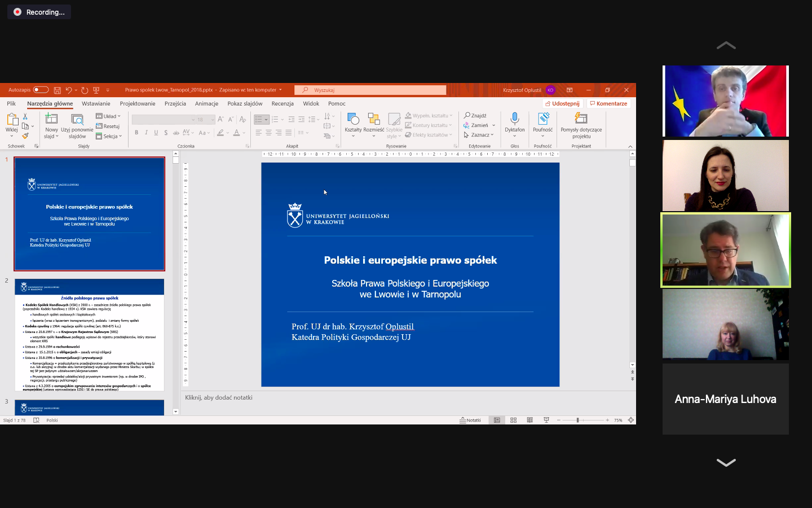
Task: Toggle the Autozapis autosave switch
Action: coord(41,90)
